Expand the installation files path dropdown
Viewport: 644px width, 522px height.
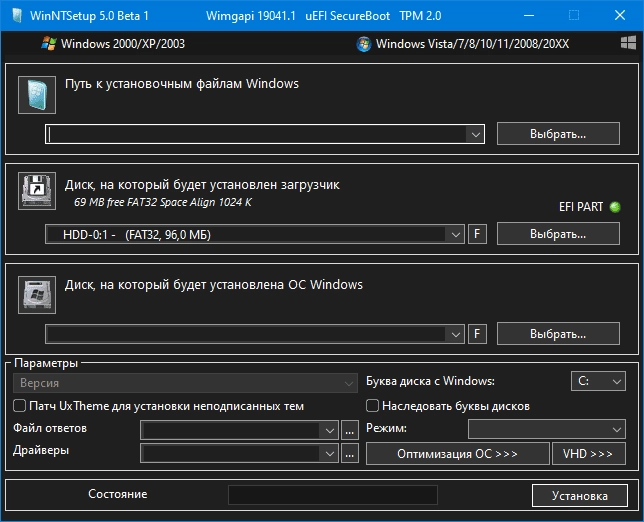click(x=476, y=134)
